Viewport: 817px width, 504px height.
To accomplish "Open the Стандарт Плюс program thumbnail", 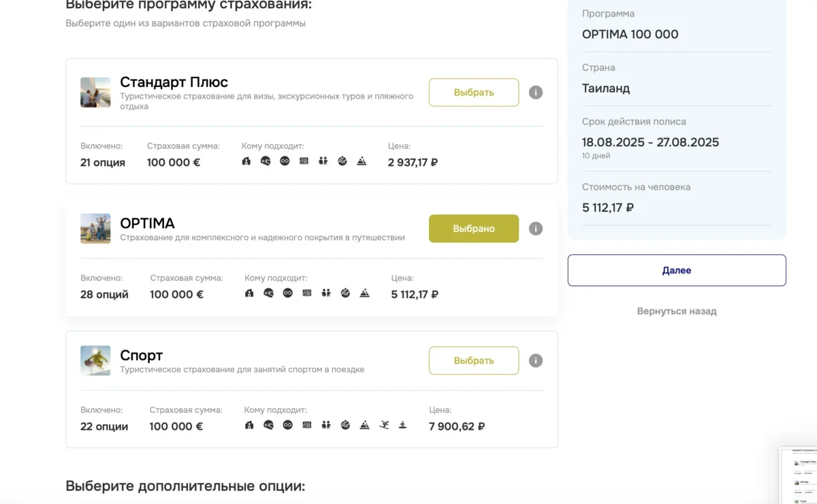I will click(x=95, y=93).
